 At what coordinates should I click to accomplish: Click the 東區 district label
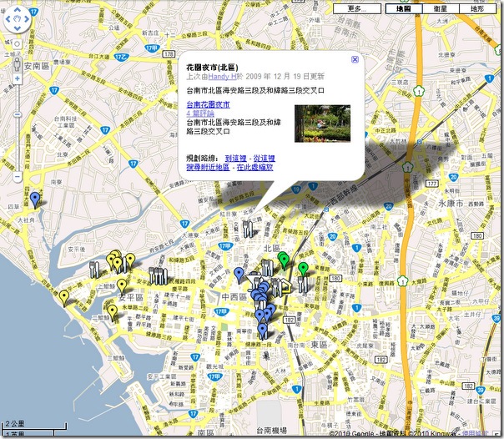319,345
